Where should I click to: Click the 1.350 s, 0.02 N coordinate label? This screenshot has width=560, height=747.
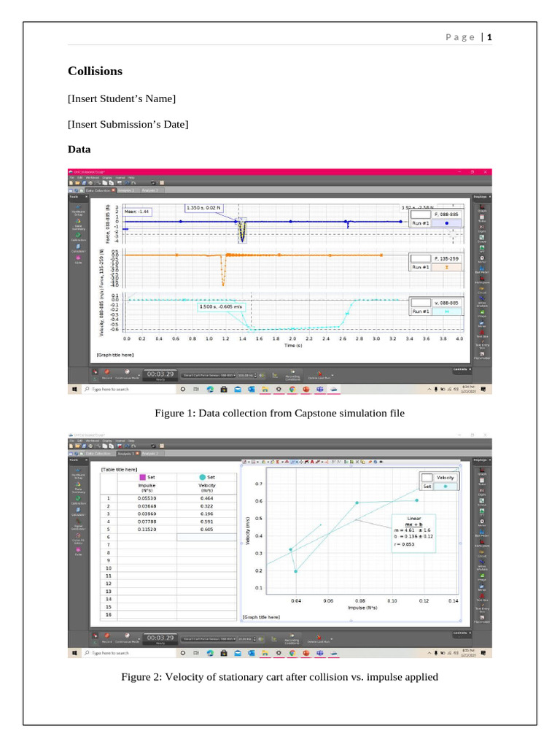[x=204, y=208]
